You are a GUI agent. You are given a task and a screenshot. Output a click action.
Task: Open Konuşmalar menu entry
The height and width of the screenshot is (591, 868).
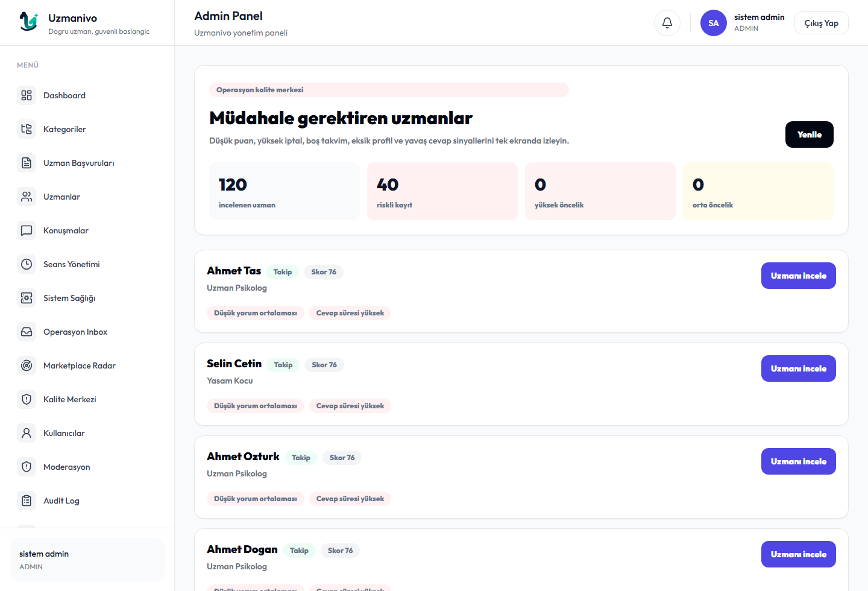(x=87, y=230)
